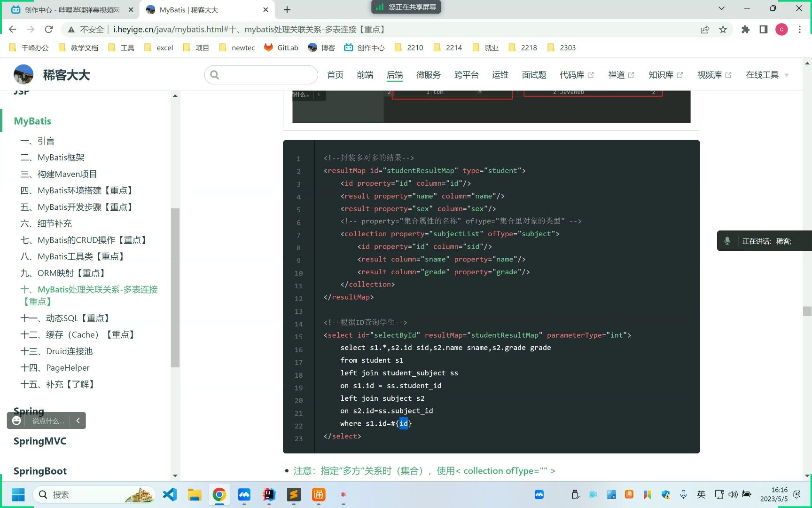Go back to the previous page
Viewport: 812px width, 508px height.
(13, 29)
